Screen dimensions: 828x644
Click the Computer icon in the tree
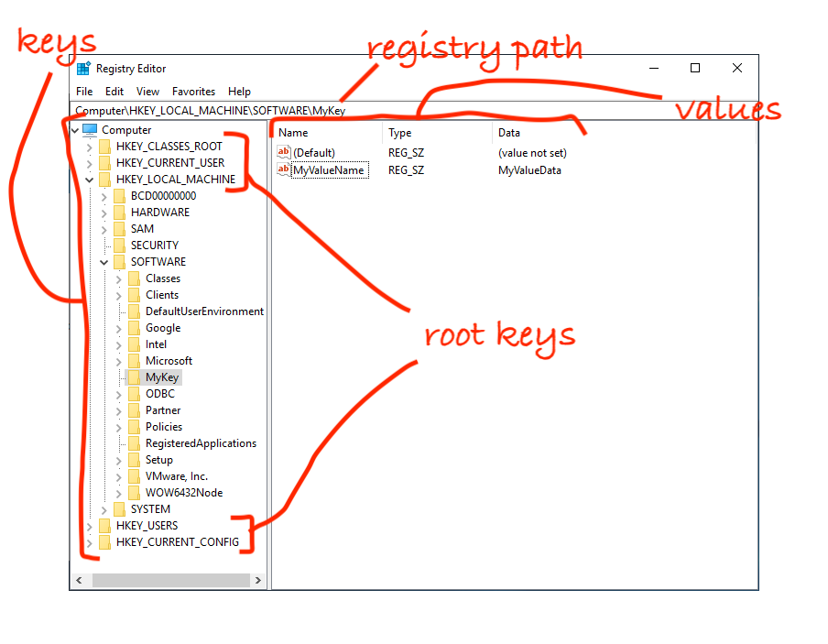click(90, 130)
